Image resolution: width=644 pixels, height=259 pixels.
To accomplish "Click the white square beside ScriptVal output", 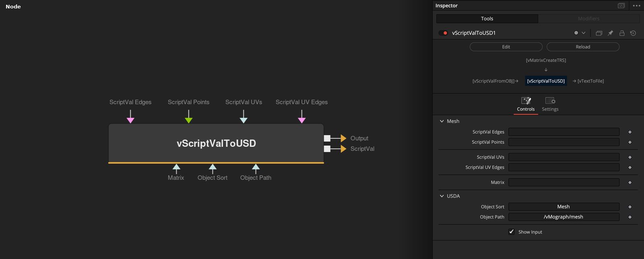I will pyautogui.click(x=327, y=149).
